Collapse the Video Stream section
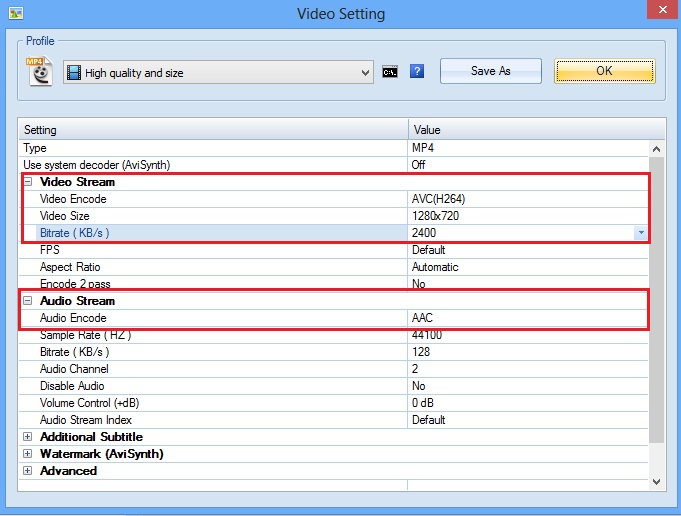This screenshot has width=681, height=516. coord(28,182)
